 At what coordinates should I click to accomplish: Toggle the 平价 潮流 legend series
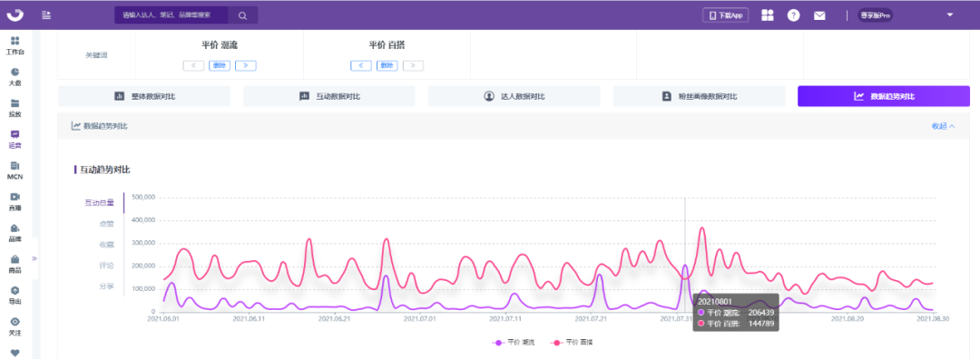click(x=507, y=342)
